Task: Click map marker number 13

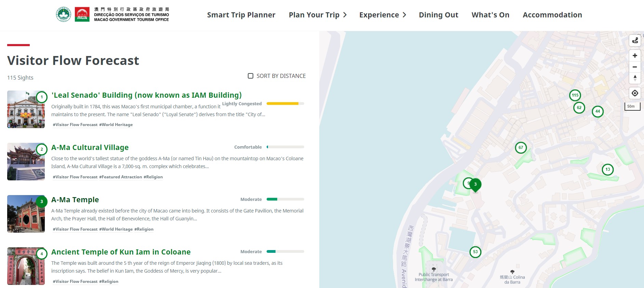Action: (x=608, y=169)
